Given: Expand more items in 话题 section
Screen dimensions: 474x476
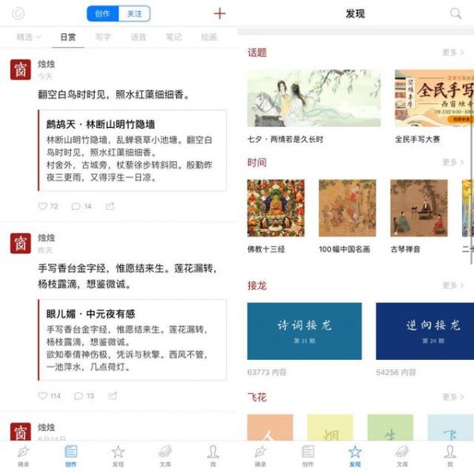Looking at the screenshot, I should pos(453,53).
